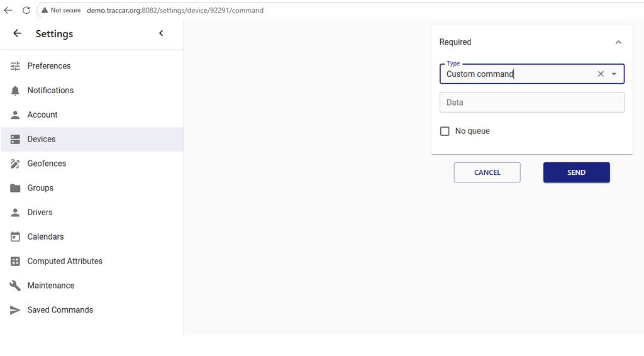The height and width of the screenshot is (356, 644).
Task: Clear the Type field value
Action: [601, 74]
